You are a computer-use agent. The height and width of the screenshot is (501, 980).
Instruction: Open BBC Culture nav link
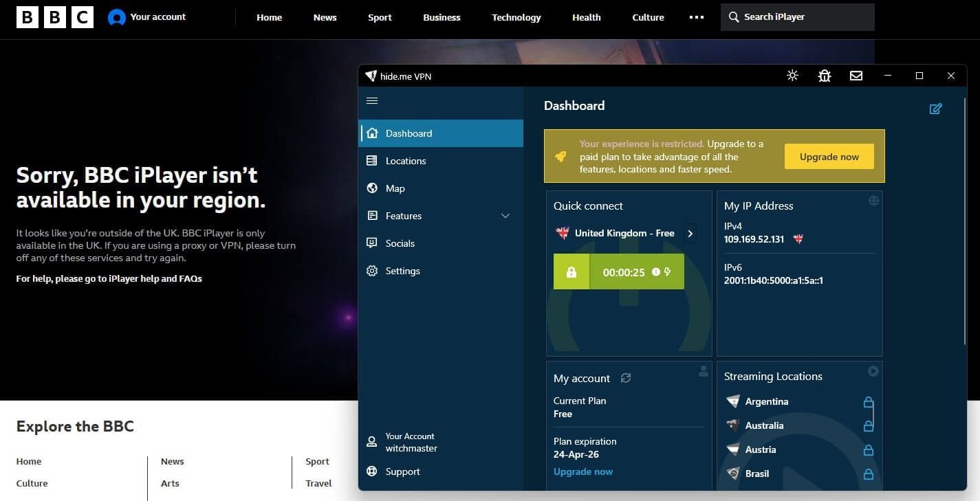[648, 17]
